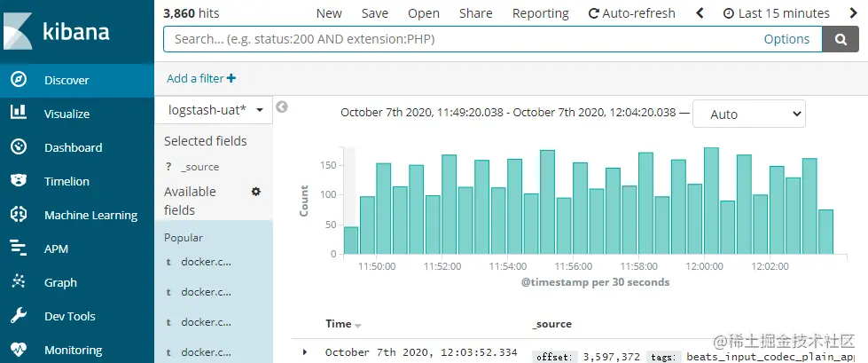Open the APM lines icon

pos(19,249)
